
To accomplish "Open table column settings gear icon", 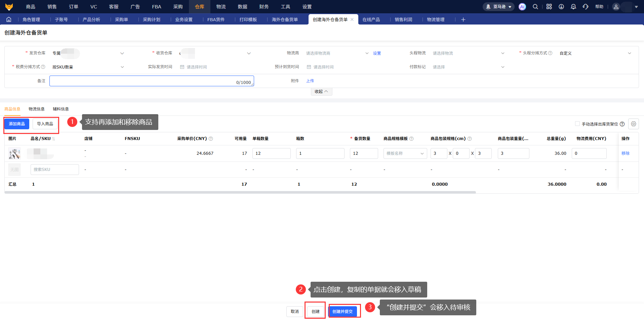I will tap(633, 124).
